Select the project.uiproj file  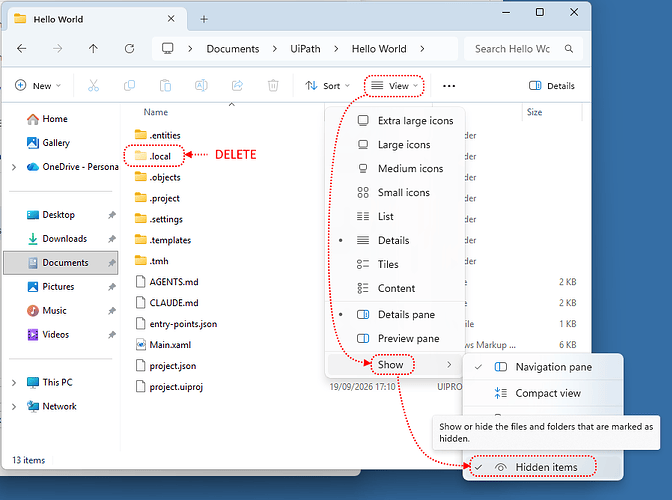(x=169, y=387)
